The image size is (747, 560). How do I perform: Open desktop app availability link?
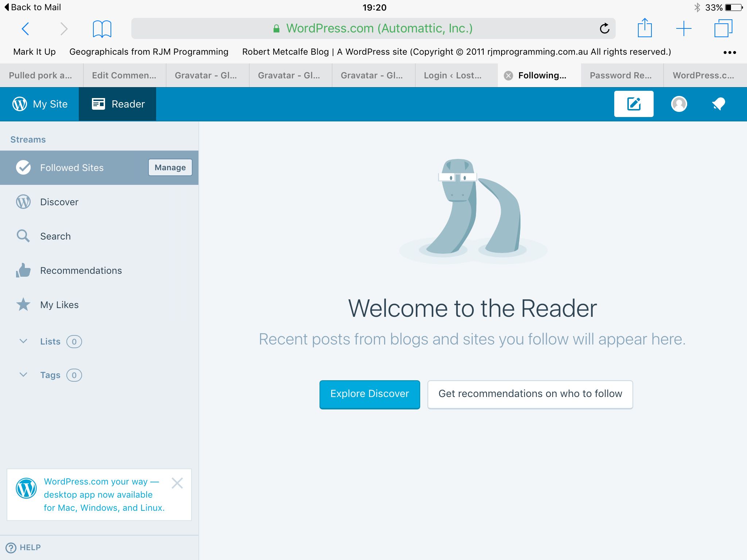pyautogui.click(x=104, y=494)
